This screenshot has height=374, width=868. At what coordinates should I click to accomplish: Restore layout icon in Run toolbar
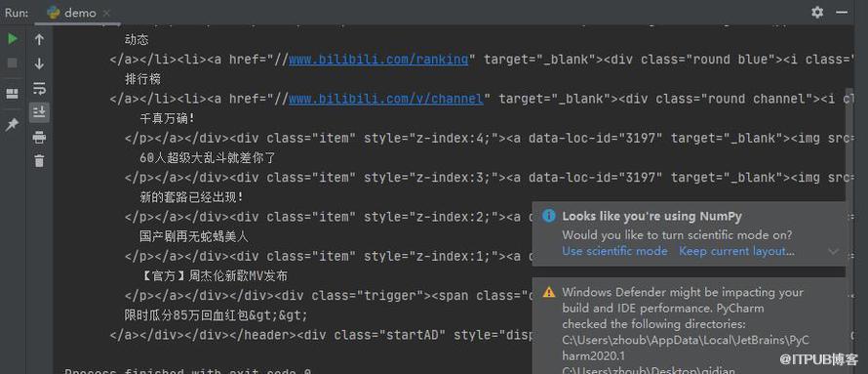12,94
